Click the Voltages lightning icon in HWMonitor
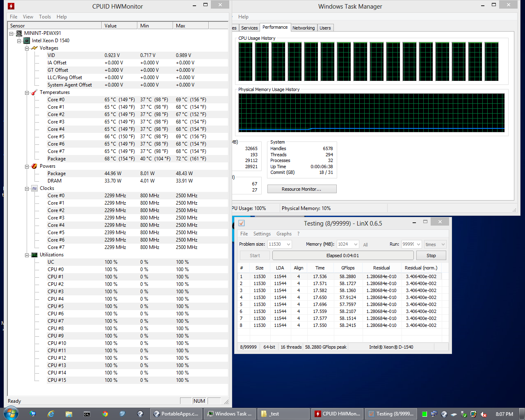Image resolution: width=525 pixels, height=420 pixels. point(34,48)
